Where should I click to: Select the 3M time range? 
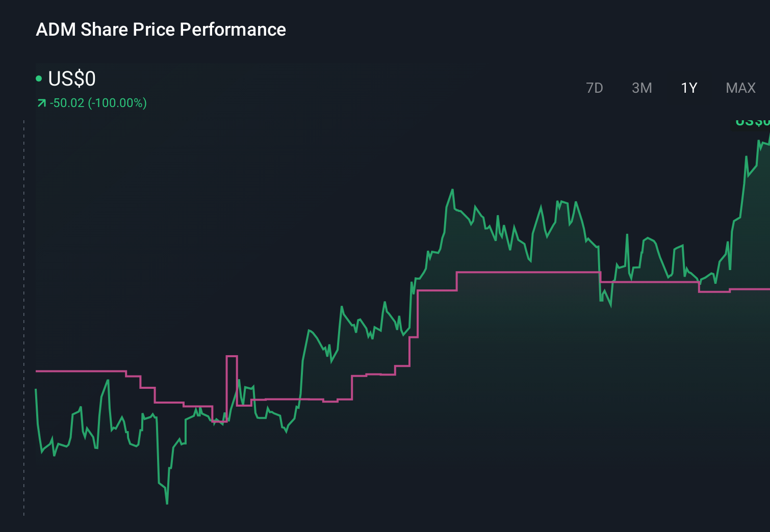[641, 88]
